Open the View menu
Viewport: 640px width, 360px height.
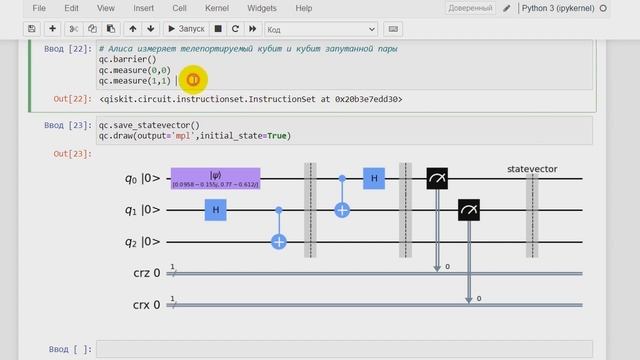(106, 8)
